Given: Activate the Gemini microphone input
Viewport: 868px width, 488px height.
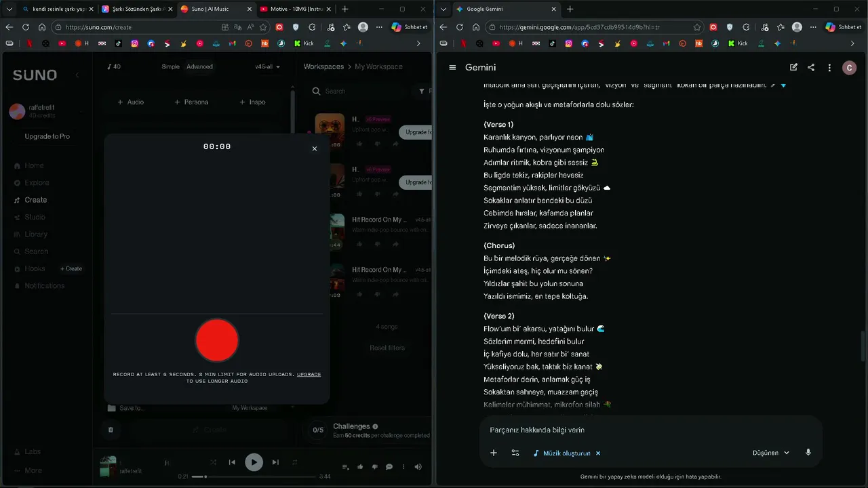Looking at the screenshot, I should pos(808,453).
